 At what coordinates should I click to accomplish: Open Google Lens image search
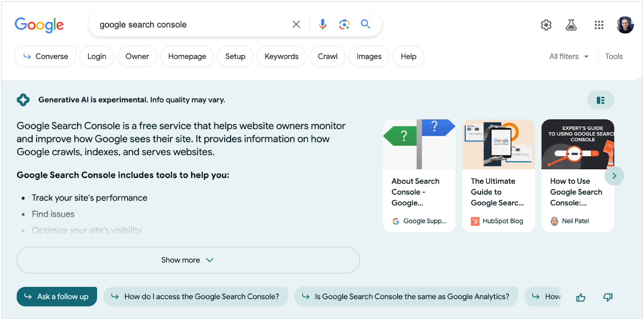(x=344, y=25)
